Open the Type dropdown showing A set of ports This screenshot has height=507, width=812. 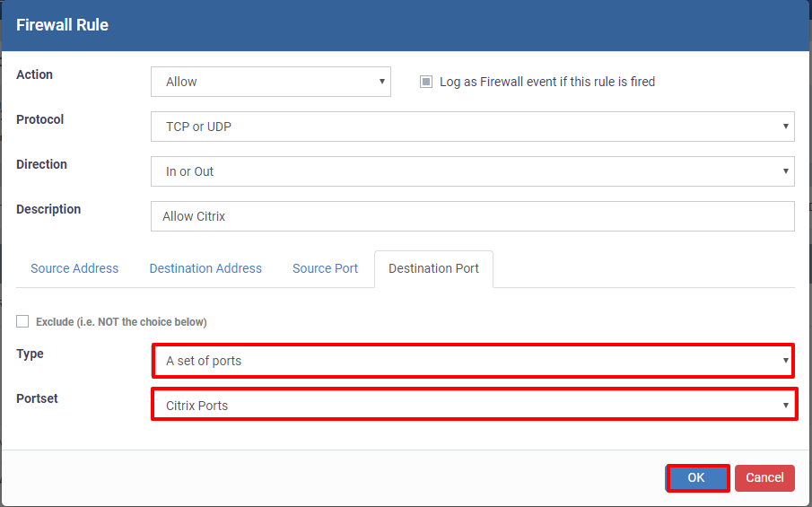pyautogui.click(x=472, y=361)
